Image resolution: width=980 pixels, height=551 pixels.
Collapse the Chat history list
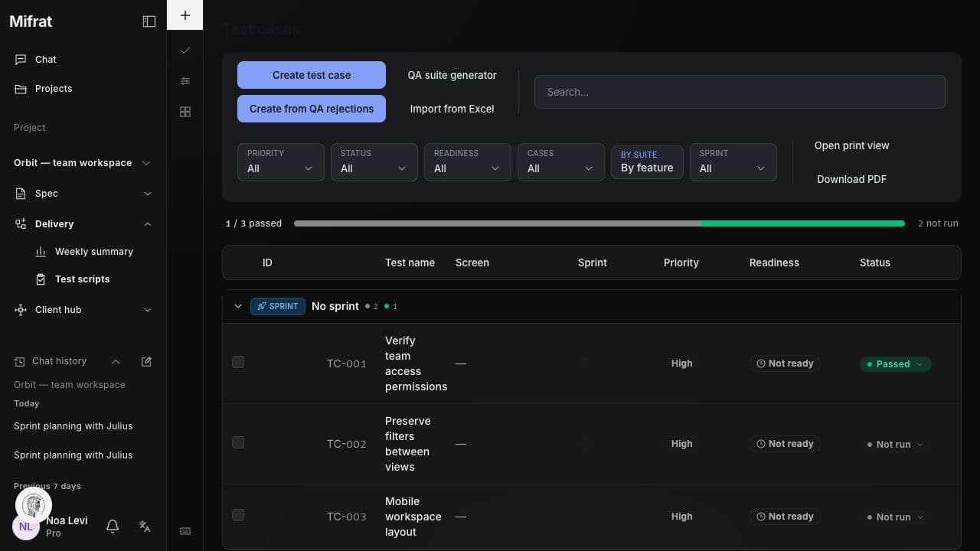pyautogui.click(x=116, y=361)
